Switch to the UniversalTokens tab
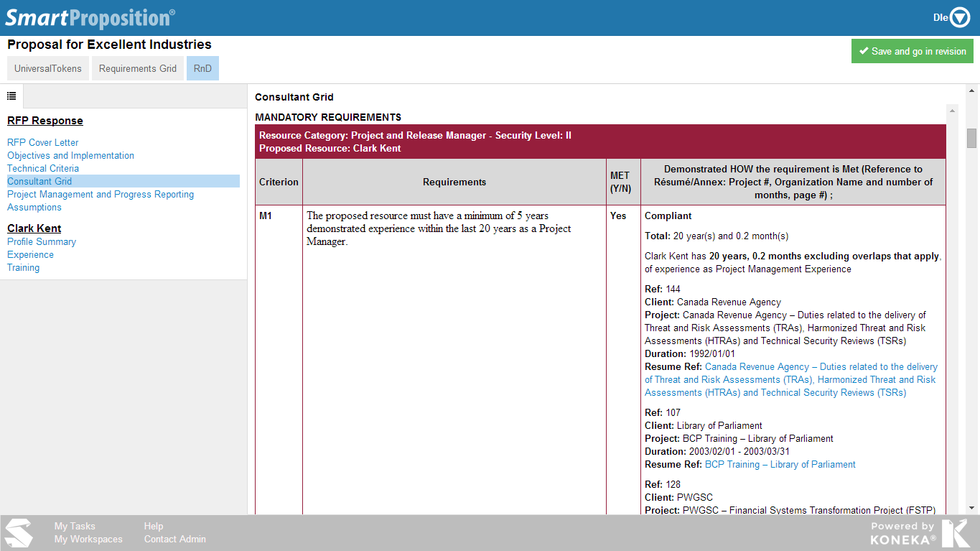This screenshot has width=980, height=551. (x=48, y=69)
